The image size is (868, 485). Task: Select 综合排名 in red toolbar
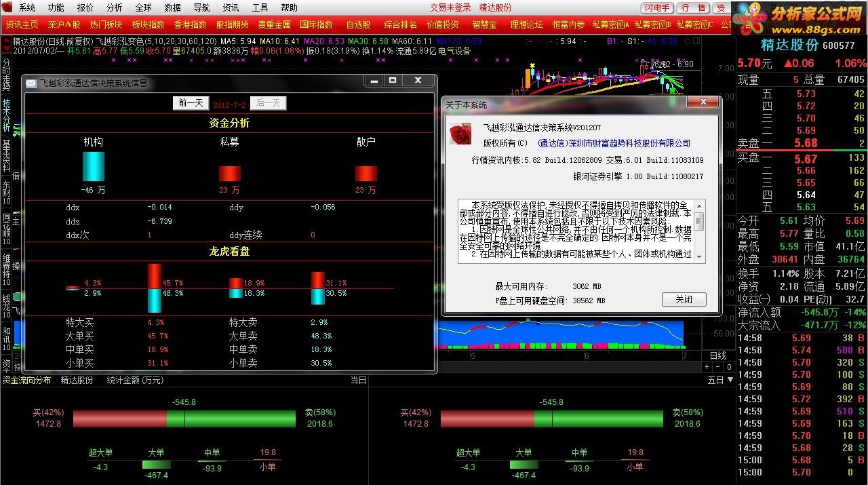401,24
